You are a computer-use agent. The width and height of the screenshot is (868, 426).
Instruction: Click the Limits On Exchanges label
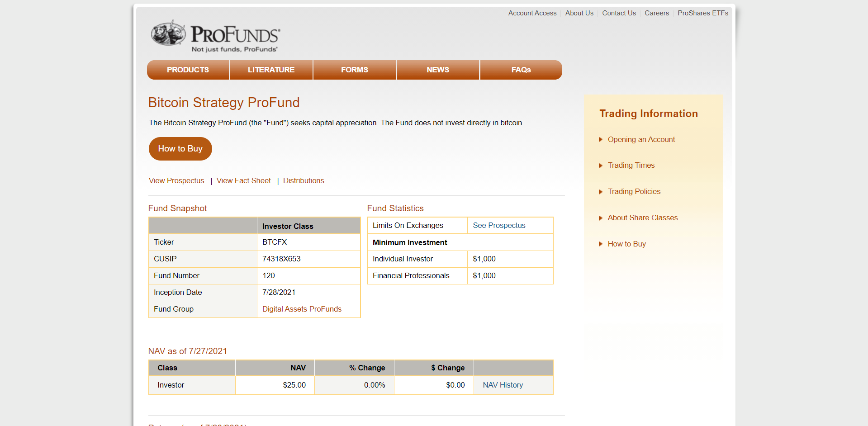tap(408, 226)
